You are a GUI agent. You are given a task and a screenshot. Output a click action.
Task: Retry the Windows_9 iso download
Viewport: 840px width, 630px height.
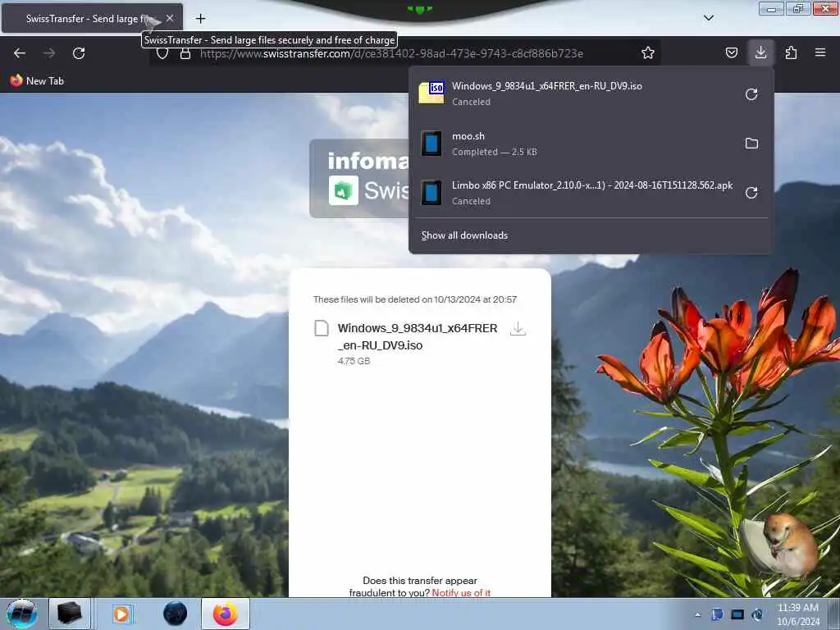[751, 94]
